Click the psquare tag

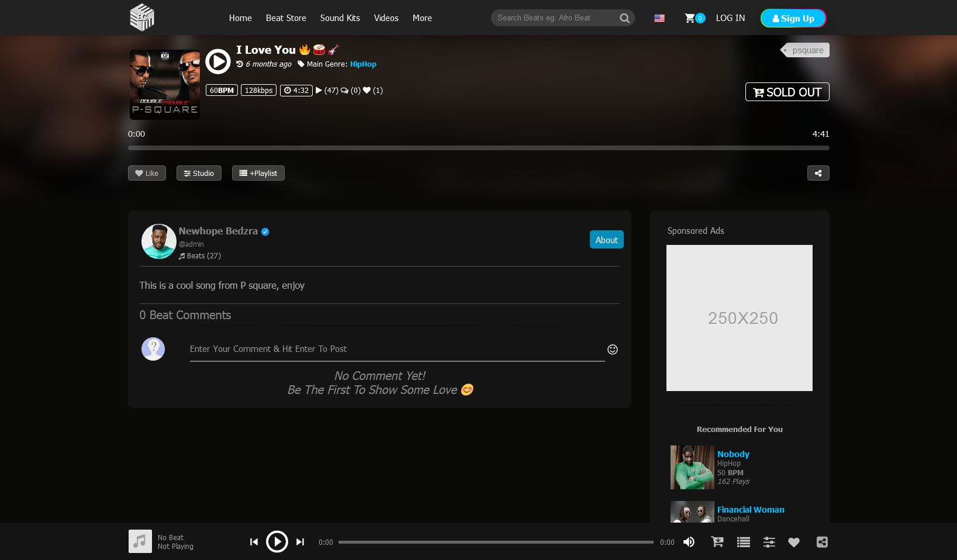pos(806,50)
